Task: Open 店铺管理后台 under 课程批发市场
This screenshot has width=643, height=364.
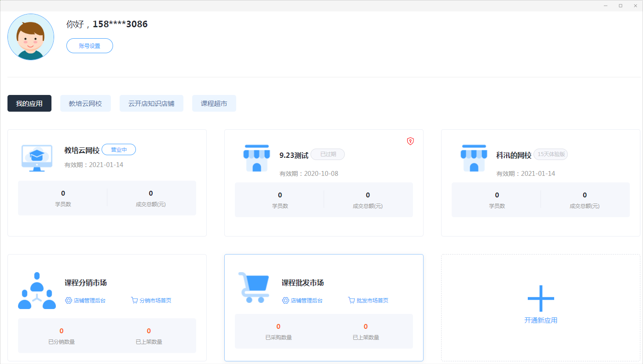Action: pos(302,301)
